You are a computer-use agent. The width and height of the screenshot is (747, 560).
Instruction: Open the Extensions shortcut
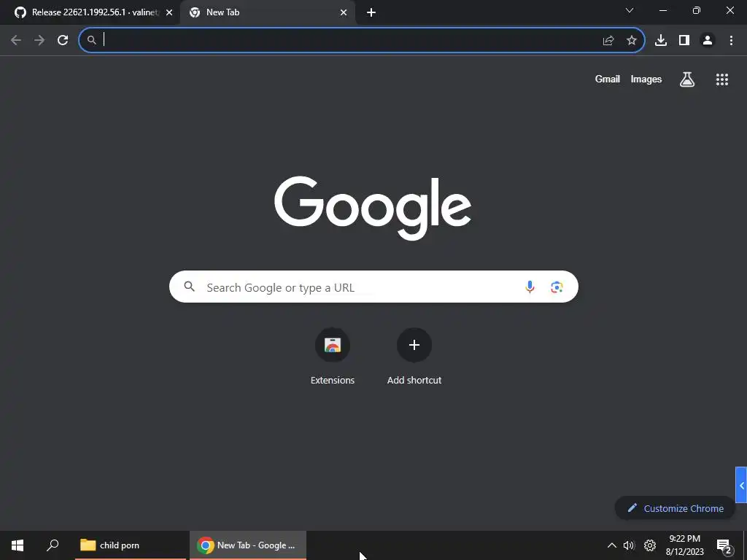tap(333, 356)
